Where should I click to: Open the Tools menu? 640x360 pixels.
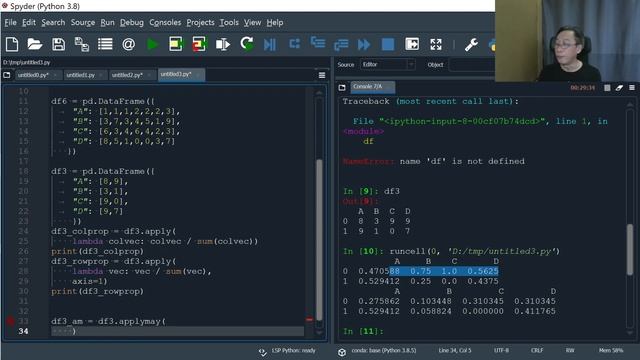click(x=229, y=22)
